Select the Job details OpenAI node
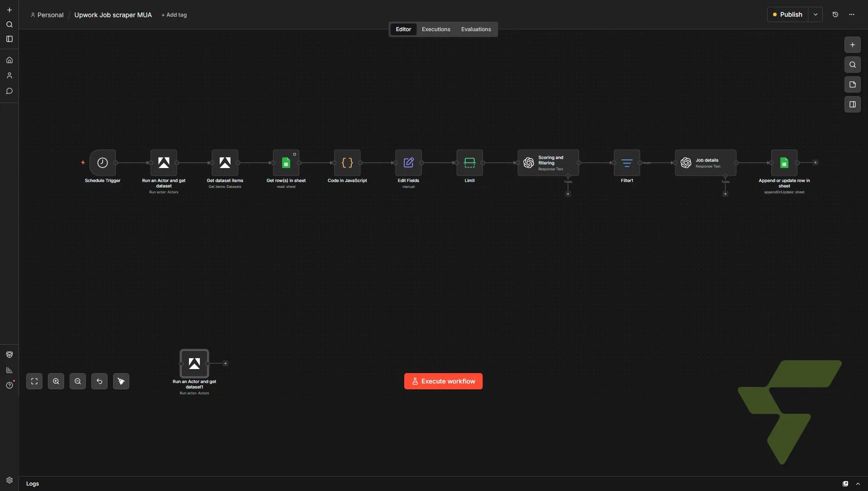Image resolution: width=868 pixels, height=491 pixels. 706,163
